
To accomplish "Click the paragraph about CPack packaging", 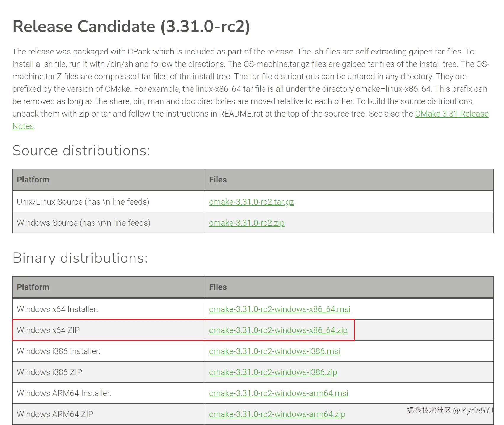I will [x=251, y=89].
